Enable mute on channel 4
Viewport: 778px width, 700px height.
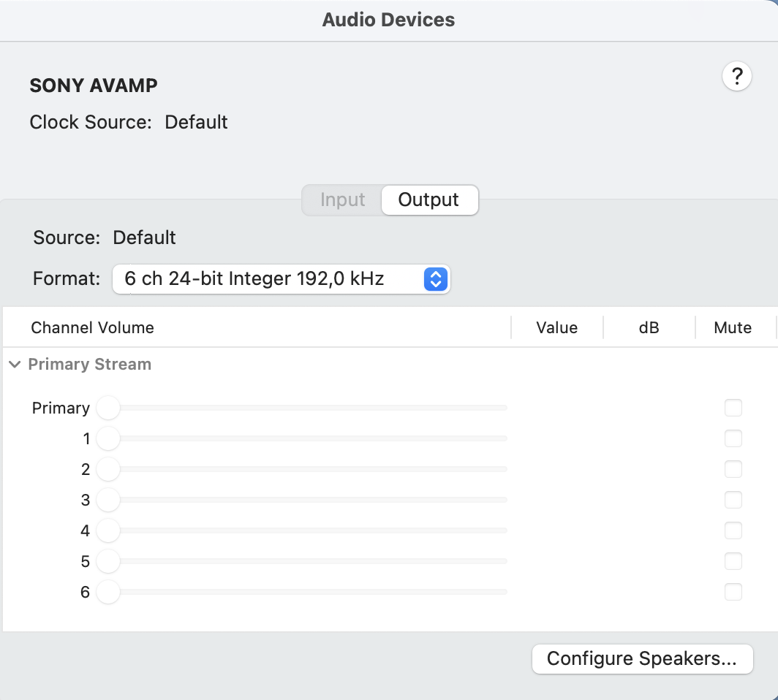tap(733, 530)
